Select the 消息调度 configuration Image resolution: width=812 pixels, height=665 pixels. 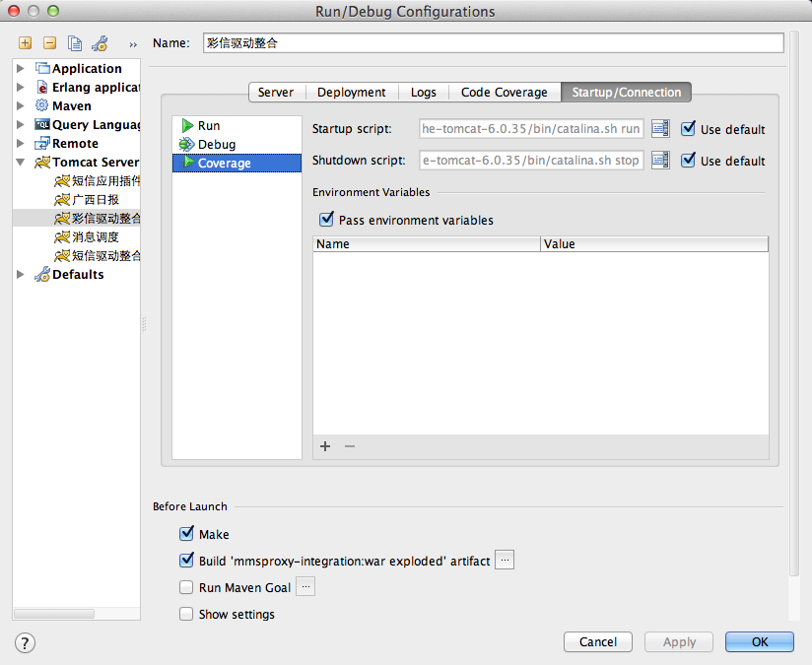pyautogui.click(x=96, y=236)
